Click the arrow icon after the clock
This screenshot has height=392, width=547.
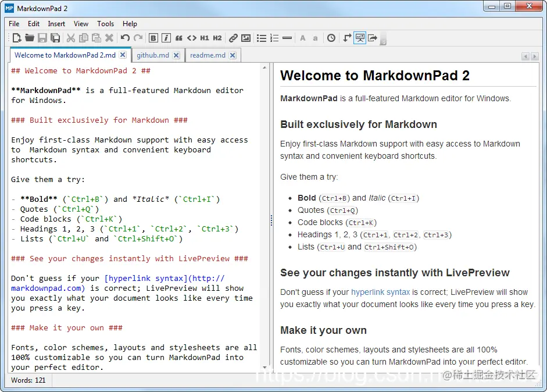tap(346, 38)
